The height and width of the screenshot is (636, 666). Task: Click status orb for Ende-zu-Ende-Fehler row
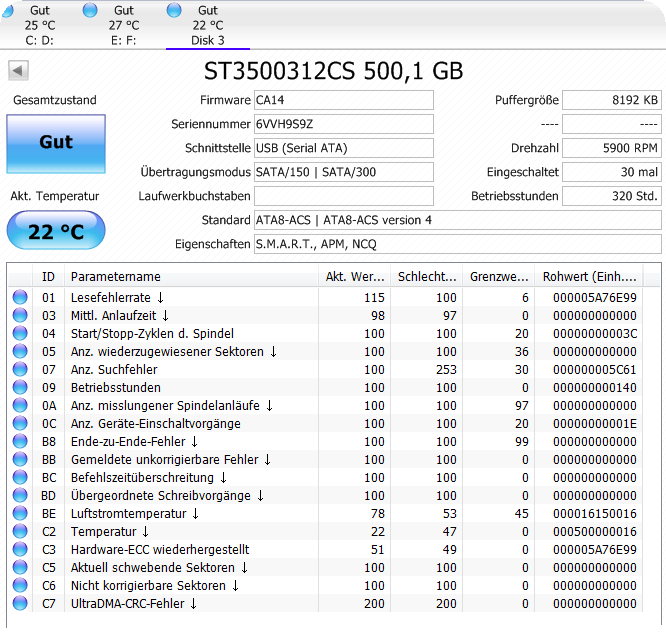tap(20, 442)
